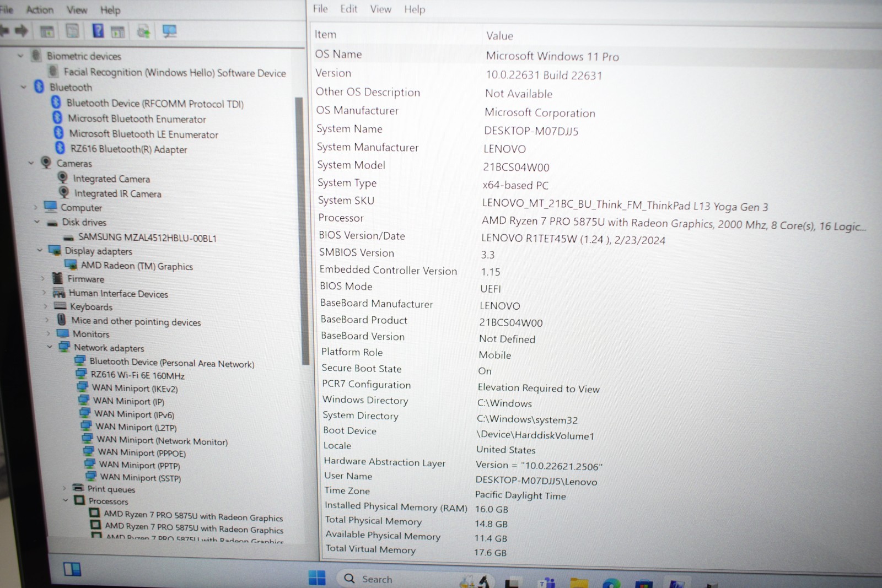Open the Help menu in System Information

click(415, 9)
